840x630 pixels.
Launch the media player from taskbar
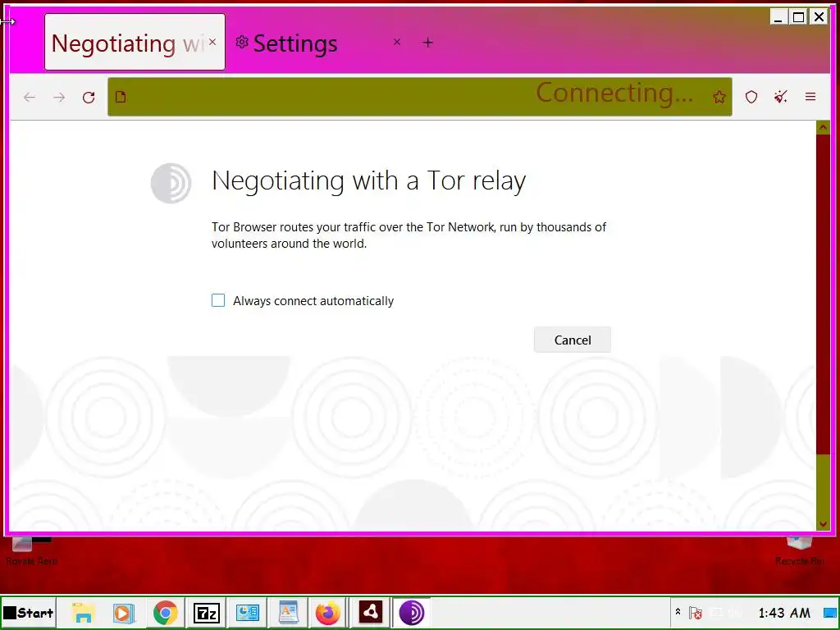pos(123,613)
